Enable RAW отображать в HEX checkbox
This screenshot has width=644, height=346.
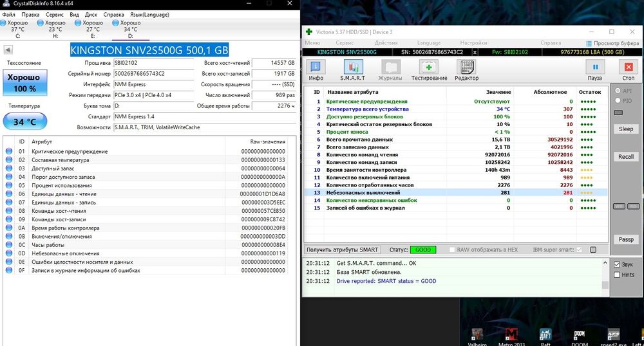[452, 250]
